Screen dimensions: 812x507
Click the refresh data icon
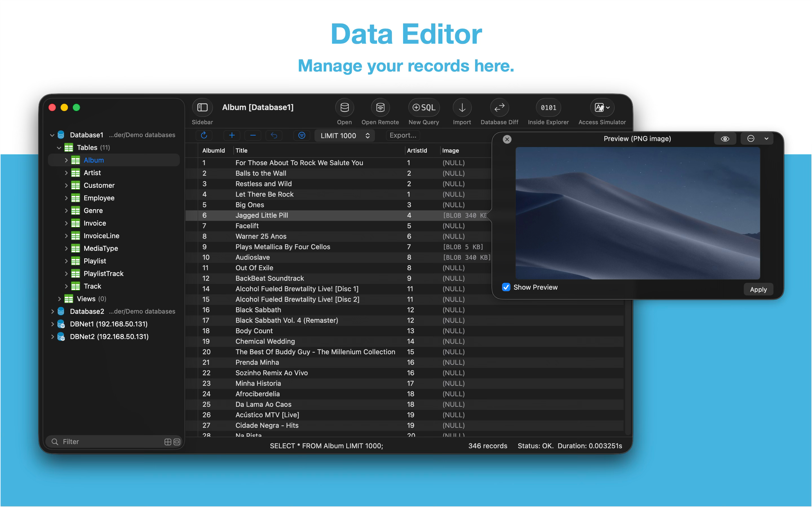click(x=204, y=135)
